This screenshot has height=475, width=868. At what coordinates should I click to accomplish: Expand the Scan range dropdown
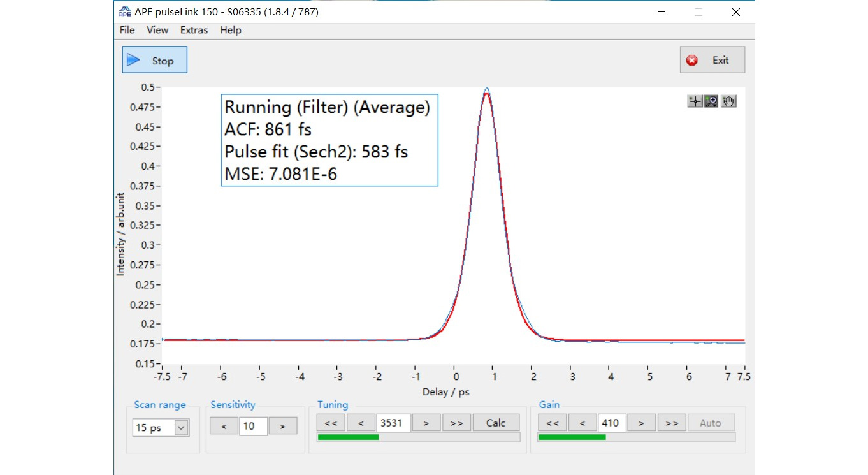click(x=181, y=428)
